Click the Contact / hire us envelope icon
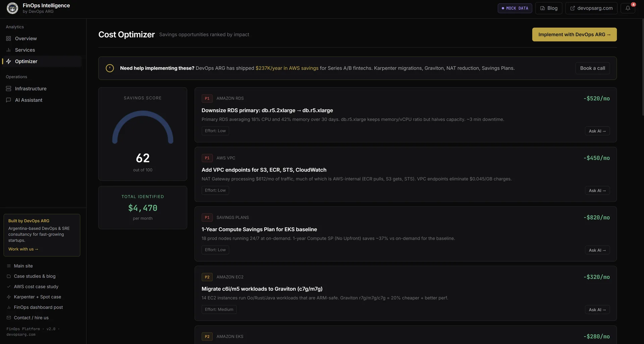The width and height of the screenshot is (644, 344). pyautogui.click(x=9, y=318)
